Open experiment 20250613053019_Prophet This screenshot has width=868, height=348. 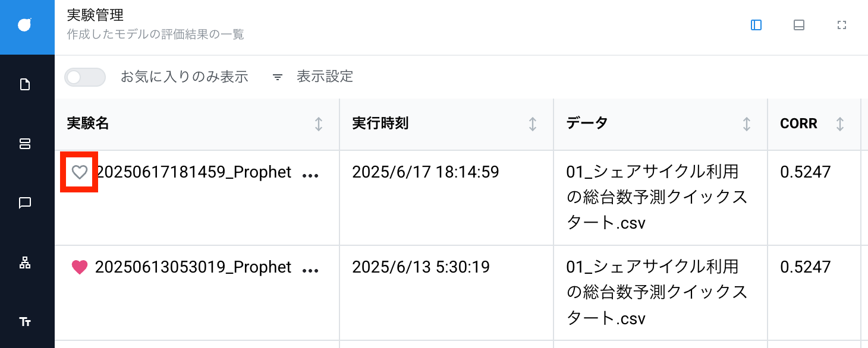(x=193, y=267)
